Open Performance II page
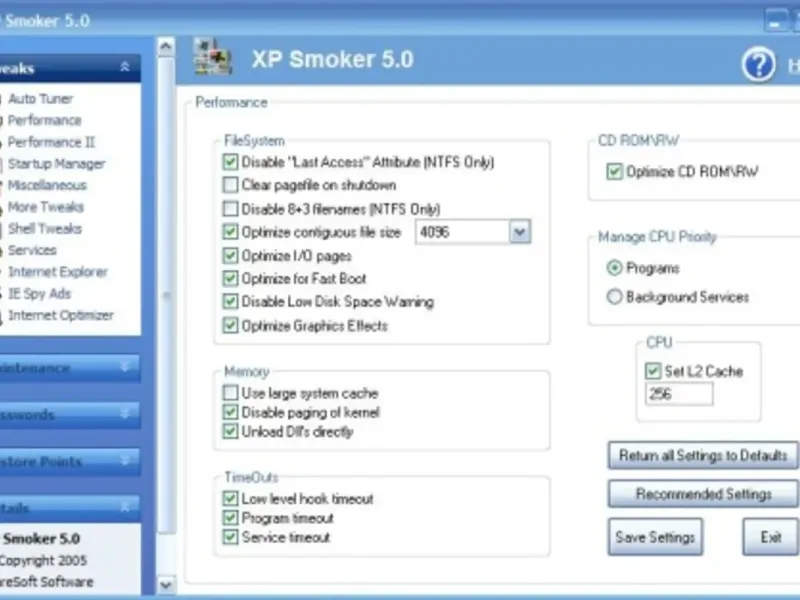This screenshot has height=600, width=800. click(x=51, y=142)
